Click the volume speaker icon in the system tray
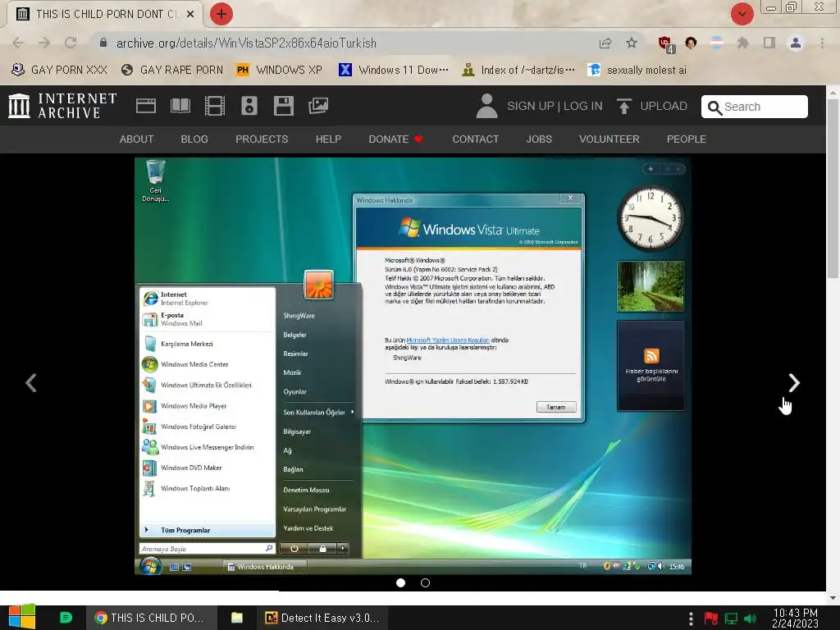The image size is (840, 630). 751,619
